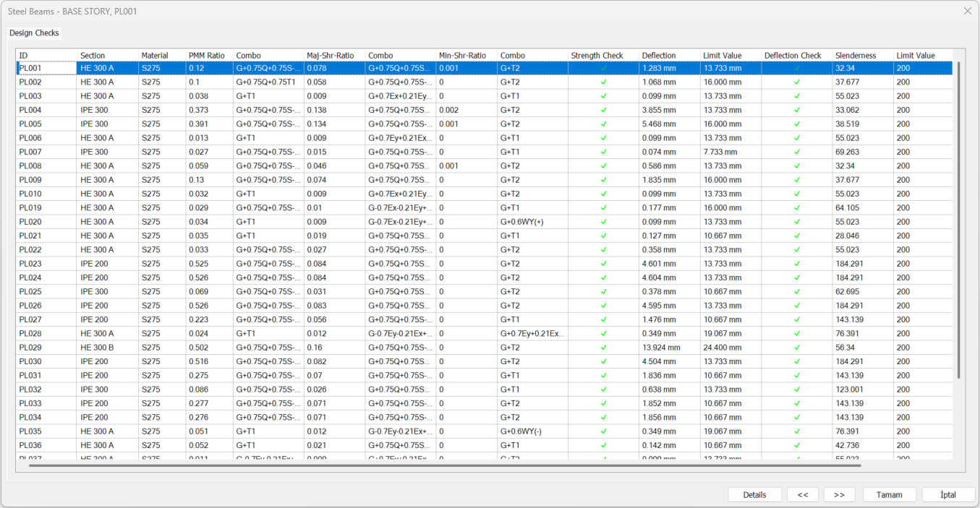Go to next beam with >> button
The image size is (980, 508).
pyautogui.click(x=839, y=495)
